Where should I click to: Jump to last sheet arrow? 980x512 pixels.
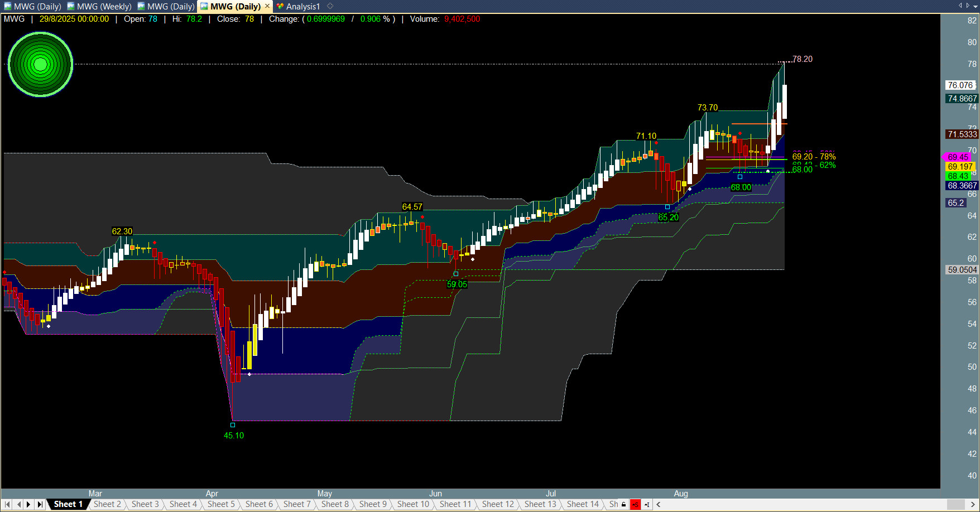40,504
